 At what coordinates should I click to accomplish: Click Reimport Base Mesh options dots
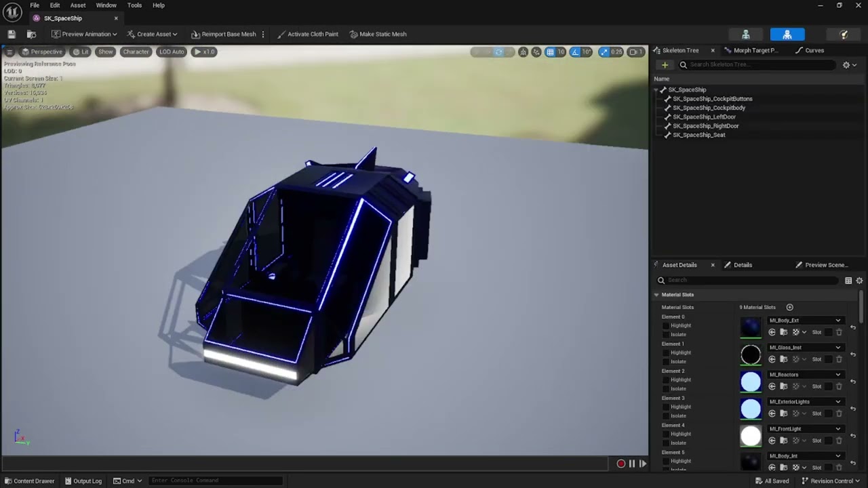click(263, 34)
